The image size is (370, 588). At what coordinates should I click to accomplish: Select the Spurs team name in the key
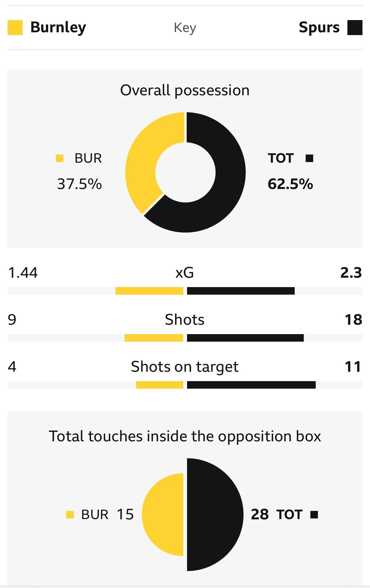[x=319, y=28]
